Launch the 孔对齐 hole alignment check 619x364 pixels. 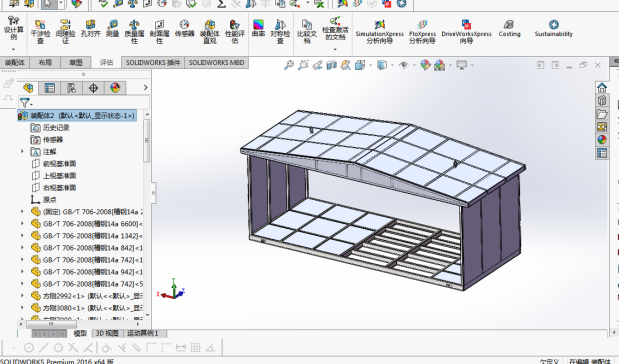[90, 28]
